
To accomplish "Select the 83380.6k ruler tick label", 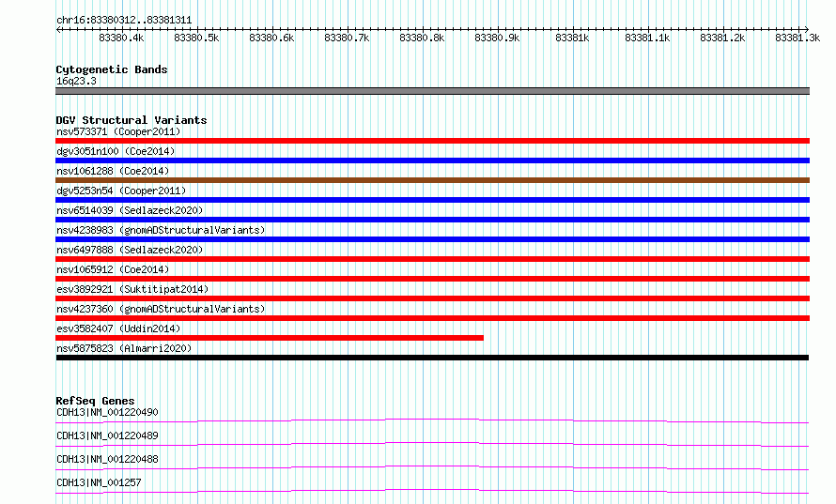I will pos(271,38).
